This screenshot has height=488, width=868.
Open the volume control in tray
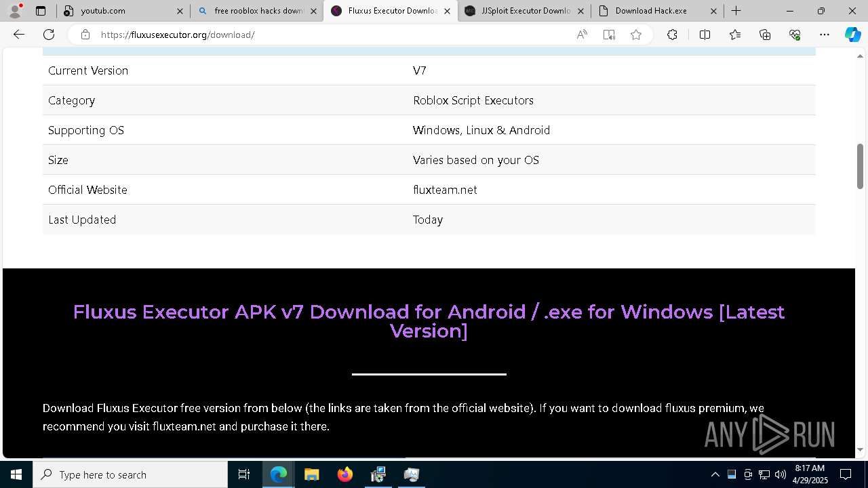(x=781, y=474)
